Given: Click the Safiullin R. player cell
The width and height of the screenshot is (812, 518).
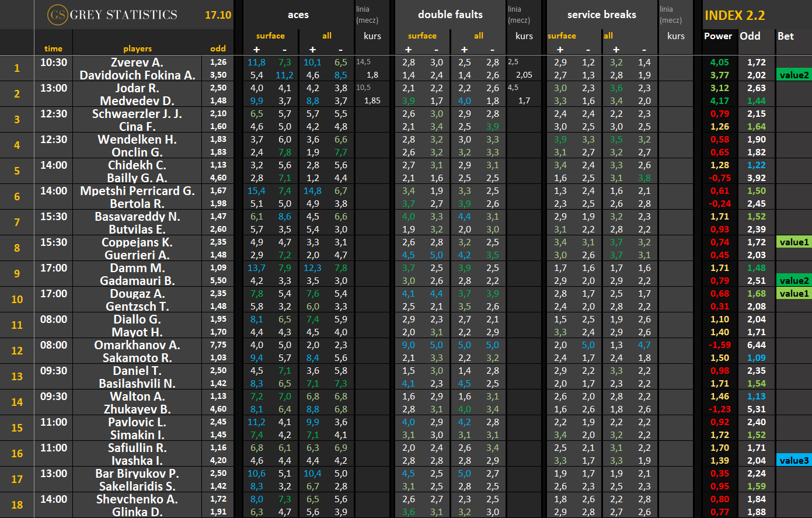Looking at the screenshot, I should [x=137, y=448].
